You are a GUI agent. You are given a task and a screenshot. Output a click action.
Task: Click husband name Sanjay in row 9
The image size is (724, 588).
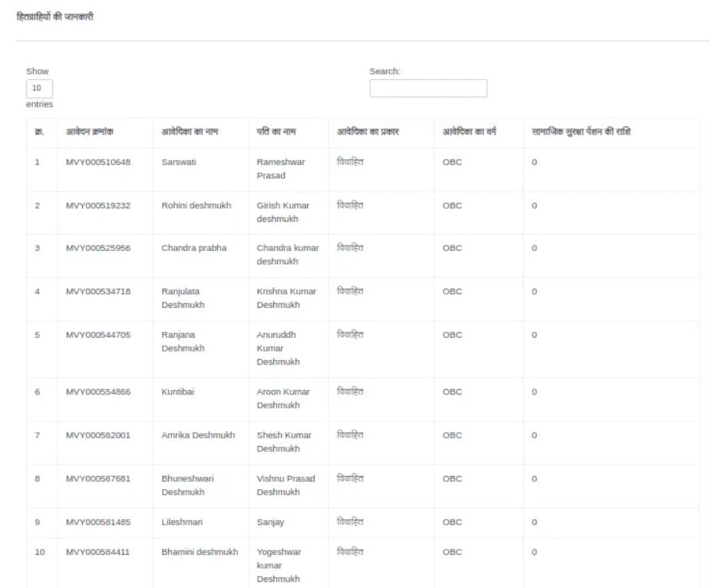[x=270, y=522]
